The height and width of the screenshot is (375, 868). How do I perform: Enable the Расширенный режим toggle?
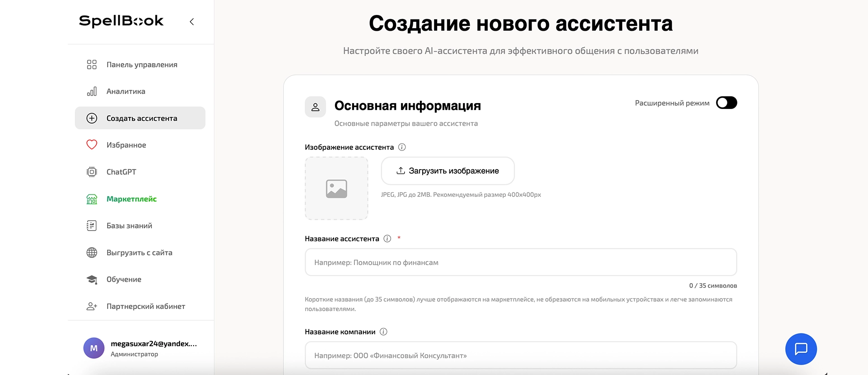pos(726,103)
